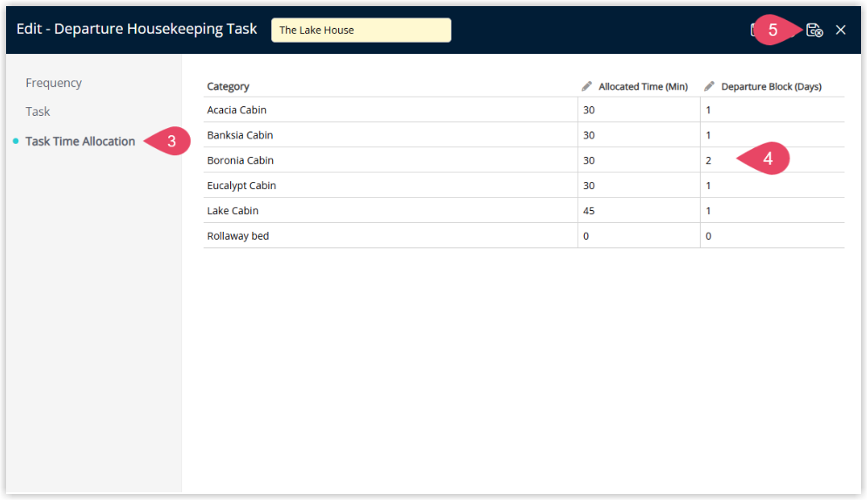Click the Allocated Time (Min) column header
This screenshot has width=868, height=501.
643,86
